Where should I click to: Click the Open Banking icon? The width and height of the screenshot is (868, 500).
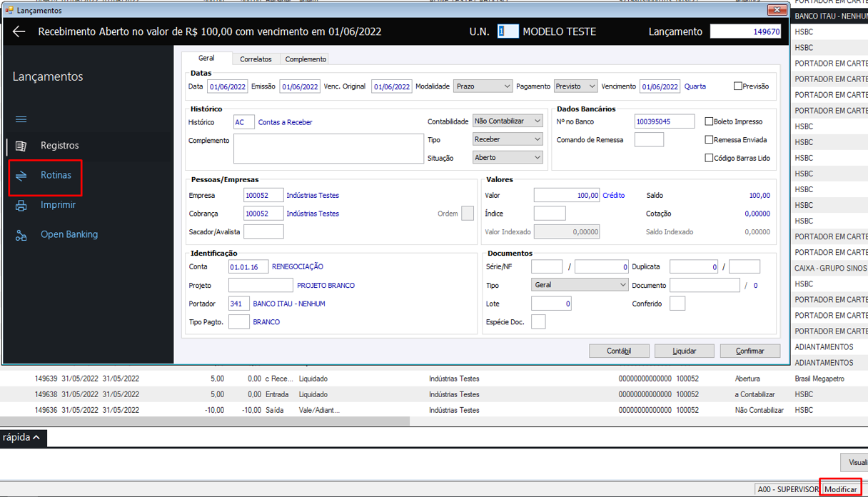point(21,235)
